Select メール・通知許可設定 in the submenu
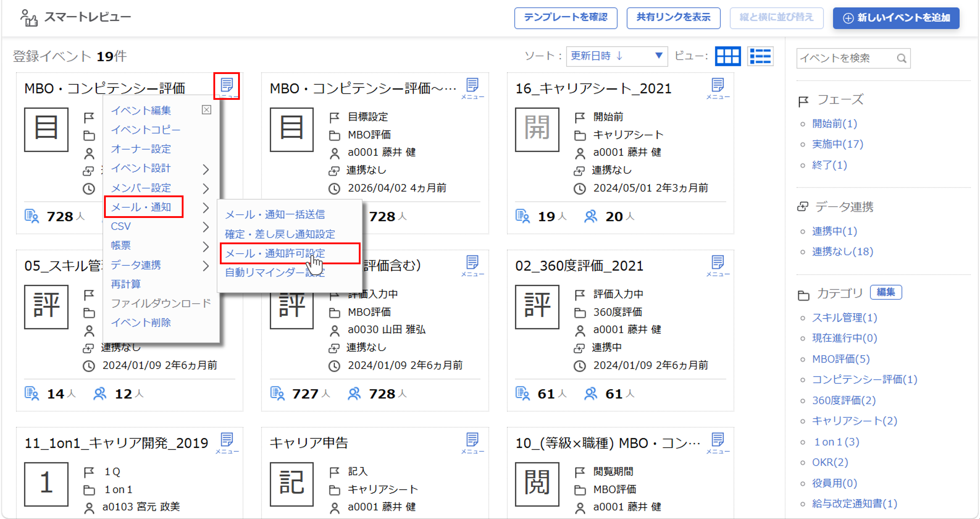Viewport: 980px width, 519px height. tap(275, 253)
